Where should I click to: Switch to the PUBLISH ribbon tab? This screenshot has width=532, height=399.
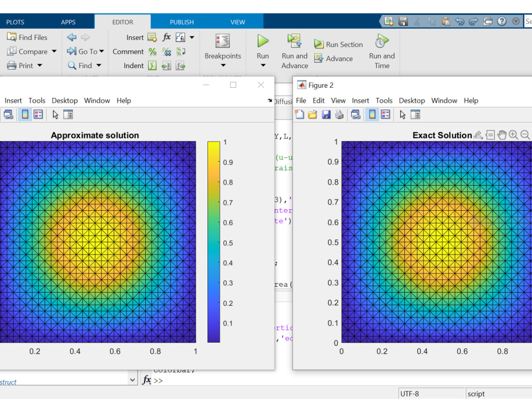point(181,22)
